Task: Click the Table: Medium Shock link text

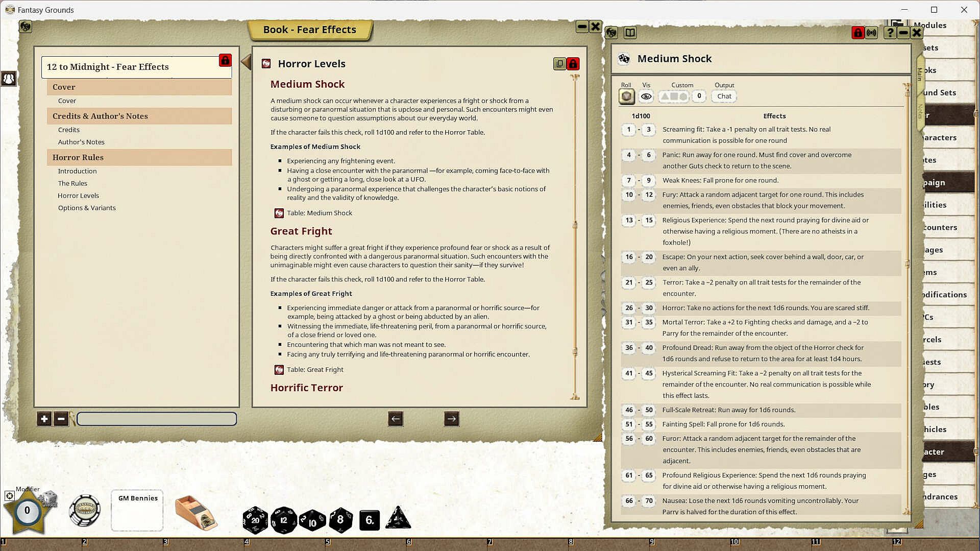Action: click(320, 213)
